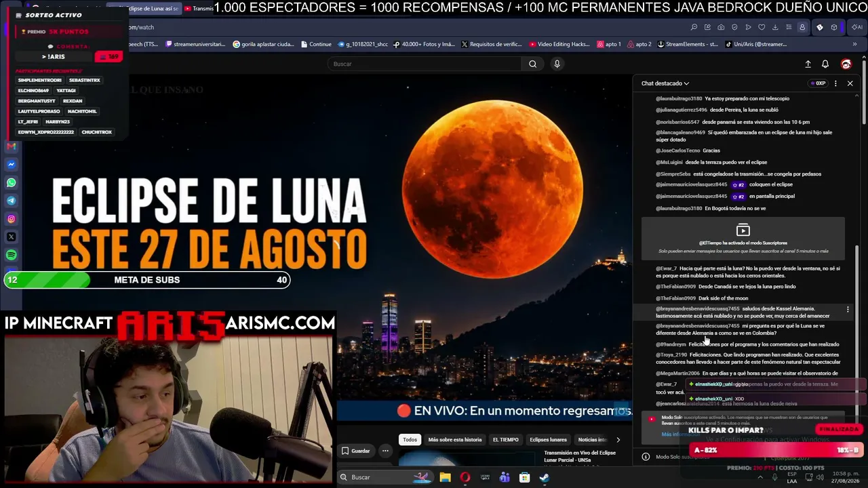Open 'Transmisión en Vivo del Eclipse' video
This screenshot has width=868, height=488.
click(x=580, y=456)
